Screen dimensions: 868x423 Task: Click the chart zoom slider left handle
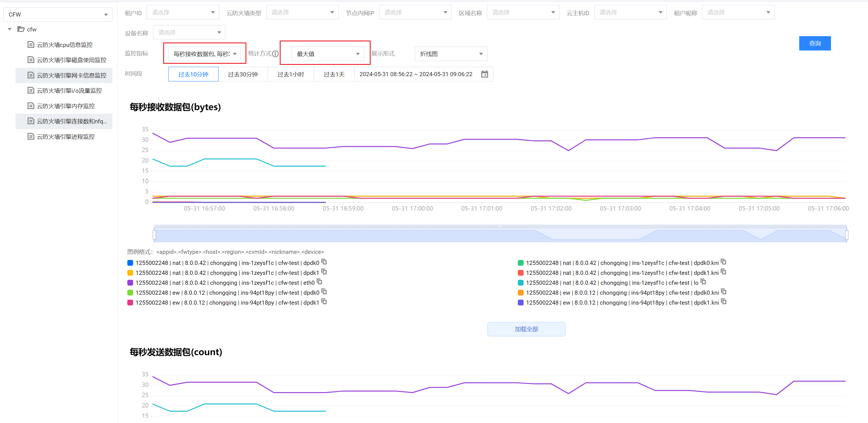point(154,235)
